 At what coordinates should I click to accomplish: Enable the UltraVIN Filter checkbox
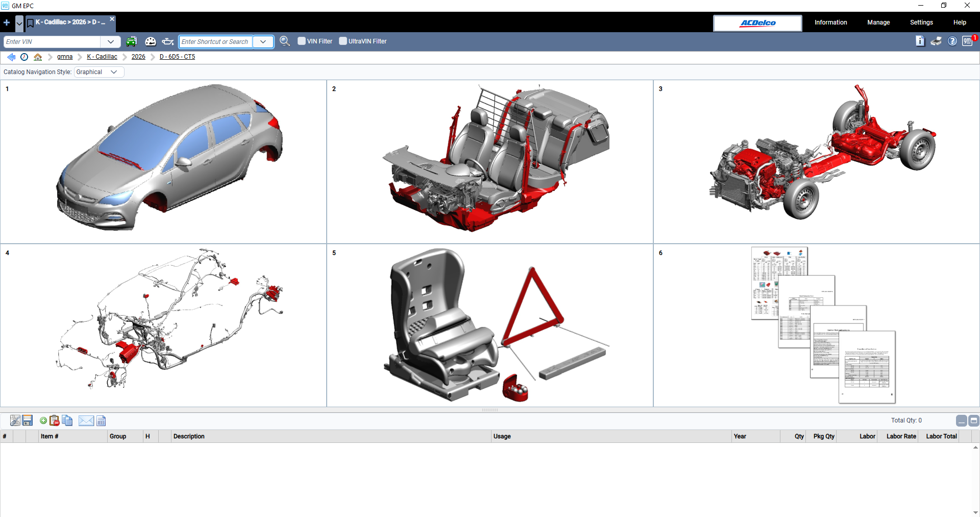pos(342,41)
